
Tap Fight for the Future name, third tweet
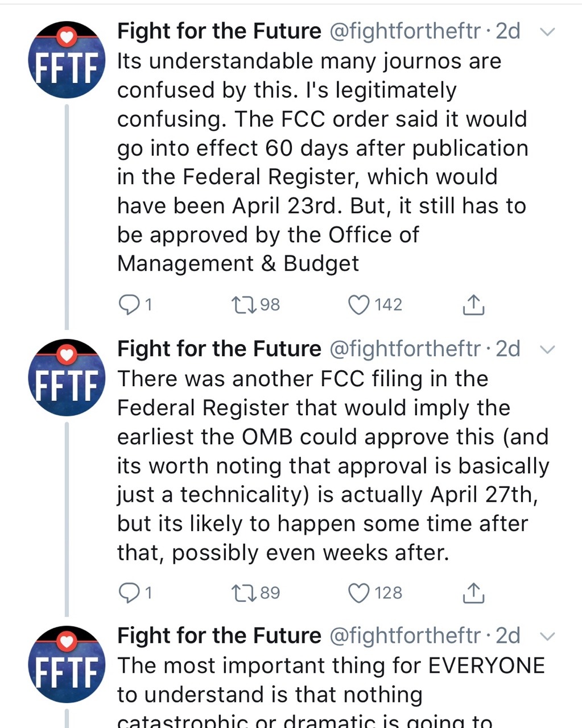coord(219,635)
